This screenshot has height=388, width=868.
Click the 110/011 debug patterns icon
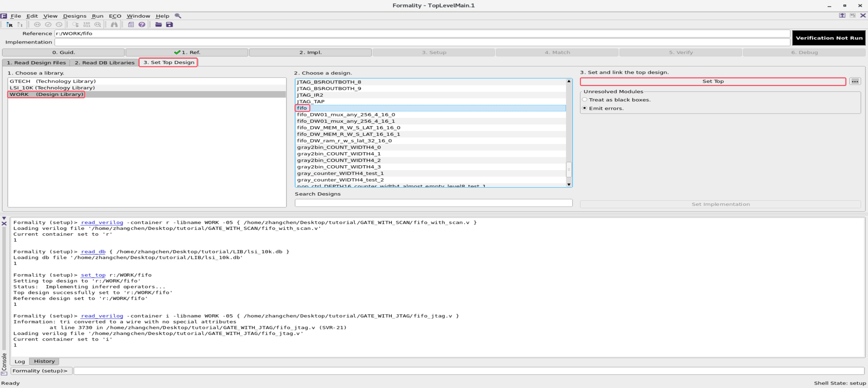click(87, 24)
